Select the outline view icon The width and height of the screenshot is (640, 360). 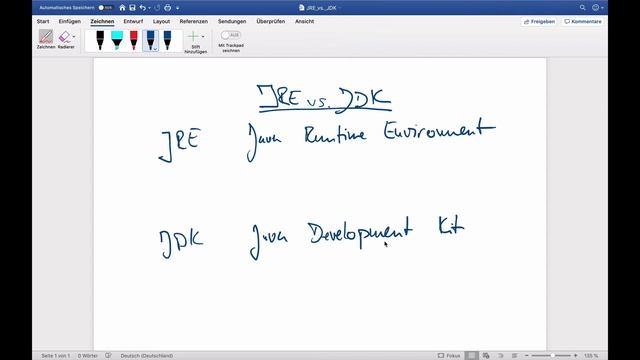coord(500,356)
